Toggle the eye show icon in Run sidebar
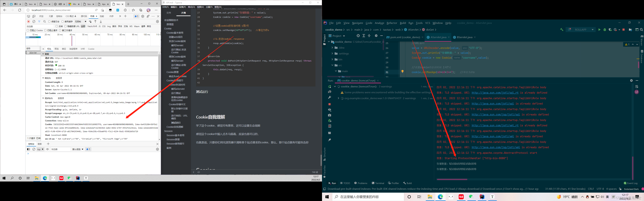644x201 pixels. [x=330, y=110]
